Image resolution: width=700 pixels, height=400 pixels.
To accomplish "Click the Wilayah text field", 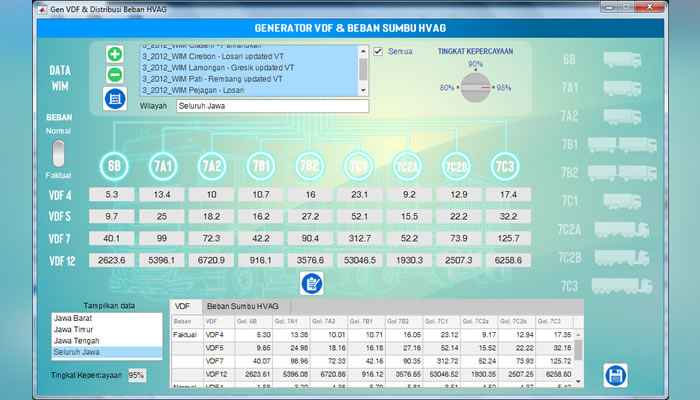I will coord(272,106).
